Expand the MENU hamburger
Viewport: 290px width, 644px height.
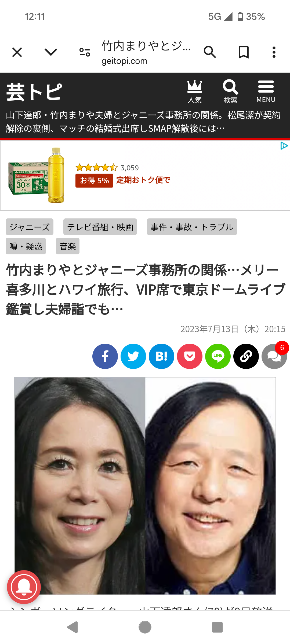click(x=266, y=92)
